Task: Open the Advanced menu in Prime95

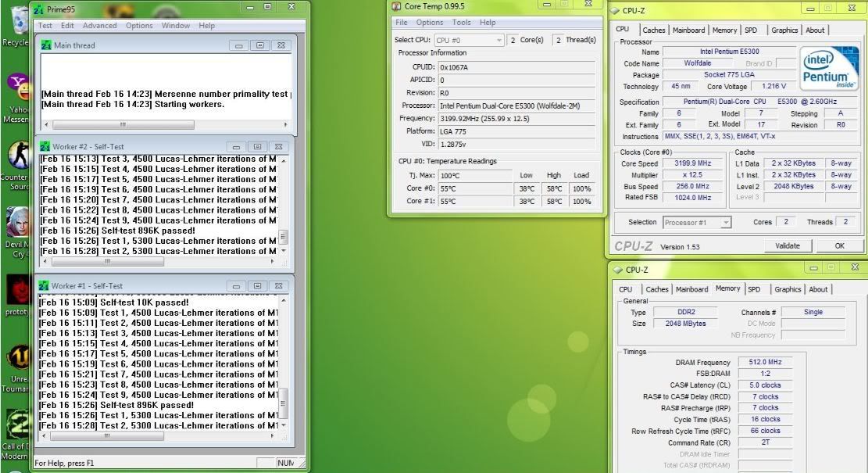Action: pyautogui.click(x=100, y=25)
